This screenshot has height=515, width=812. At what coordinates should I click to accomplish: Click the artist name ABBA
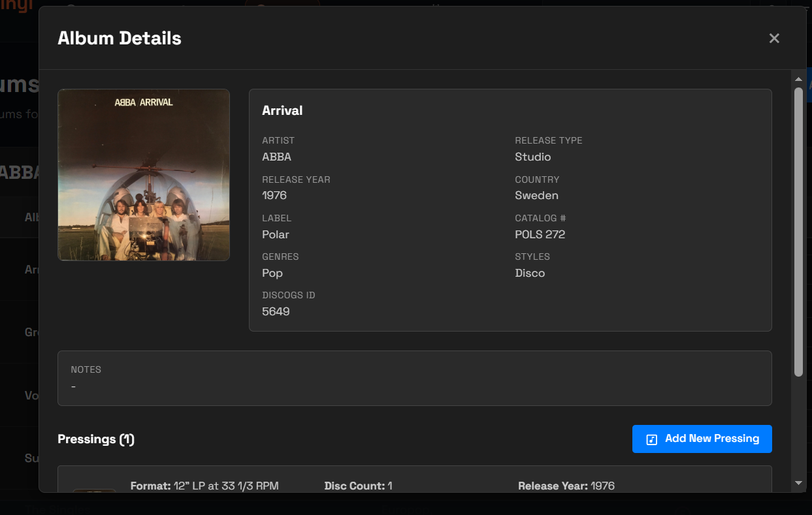click(x=276, y=157)
